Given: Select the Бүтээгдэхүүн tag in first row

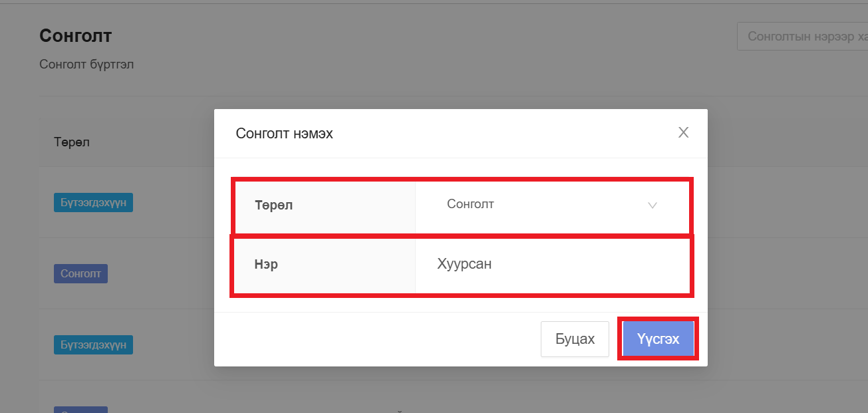Looking at the screenshot, I should click(93, 202).
